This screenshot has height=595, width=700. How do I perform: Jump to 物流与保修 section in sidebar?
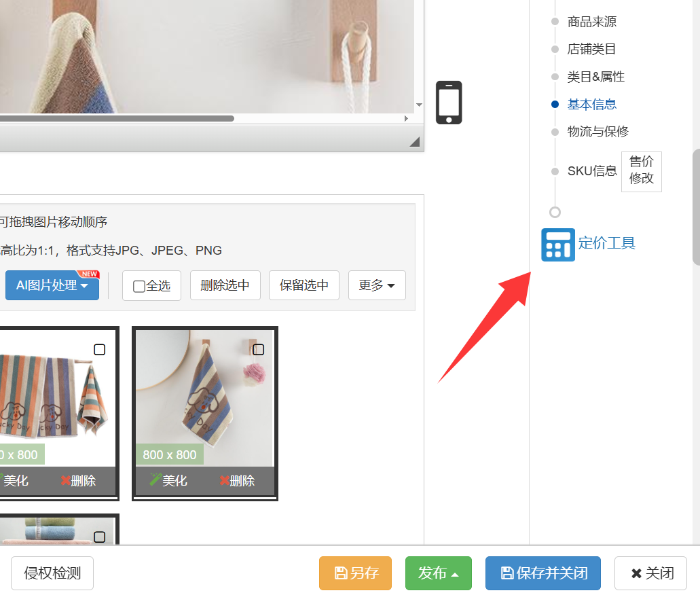click(x=597, y=132)
